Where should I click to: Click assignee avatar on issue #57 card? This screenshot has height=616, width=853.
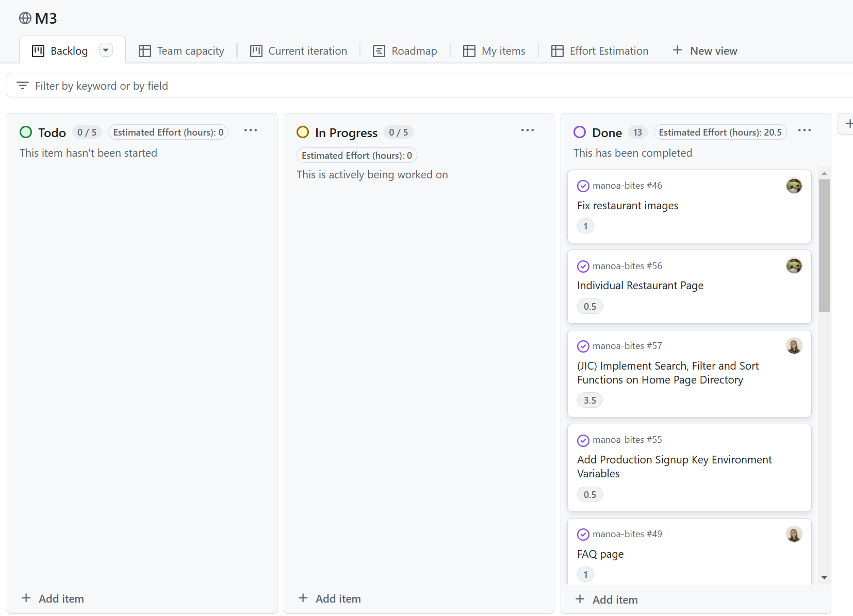click(x=794, y=346)
